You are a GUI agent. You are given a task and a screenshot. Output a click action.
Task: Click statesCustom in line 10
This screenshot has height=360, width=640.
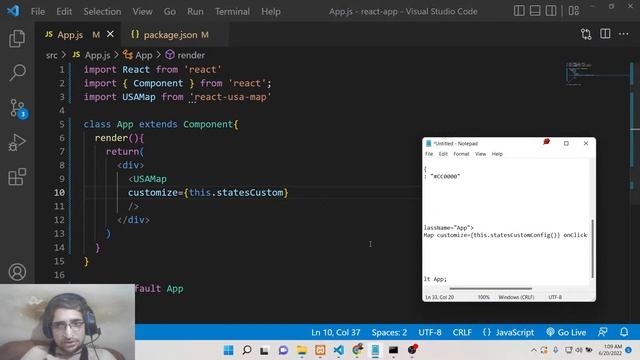[x=250, y=192]
